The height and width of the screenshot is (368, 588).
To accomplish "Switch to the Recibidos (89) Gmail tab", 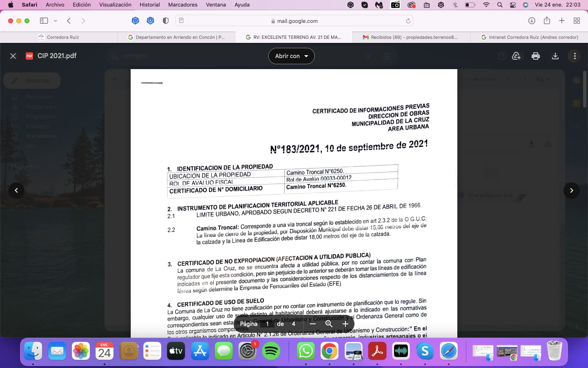I will (412, 37).
